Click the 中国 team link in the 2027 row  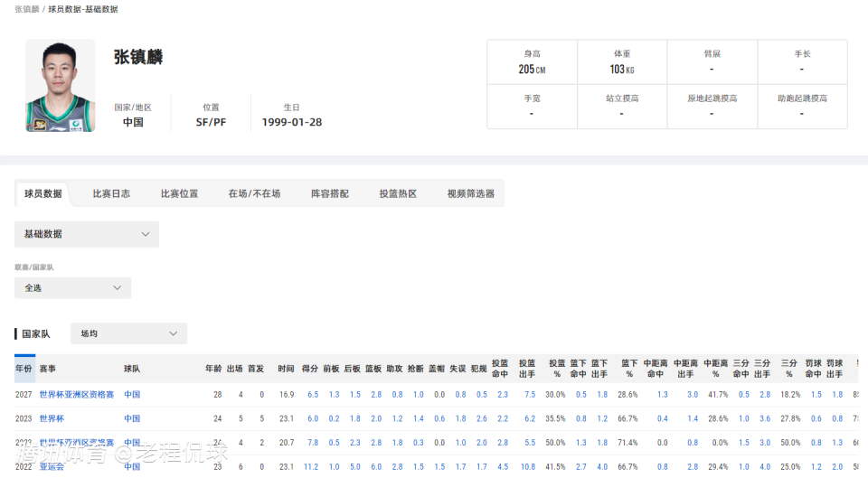[x=132, y=395]
